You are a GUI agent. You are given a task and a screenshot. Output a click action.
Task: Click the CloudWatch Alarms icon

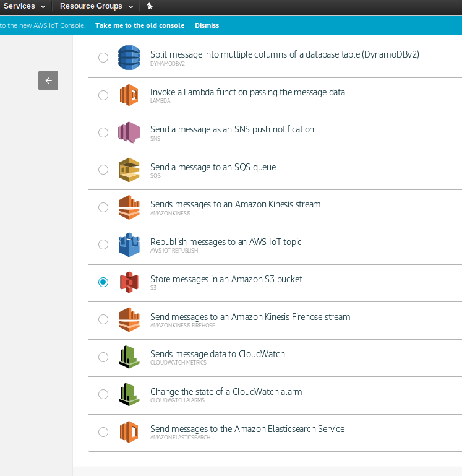(129, 394)
